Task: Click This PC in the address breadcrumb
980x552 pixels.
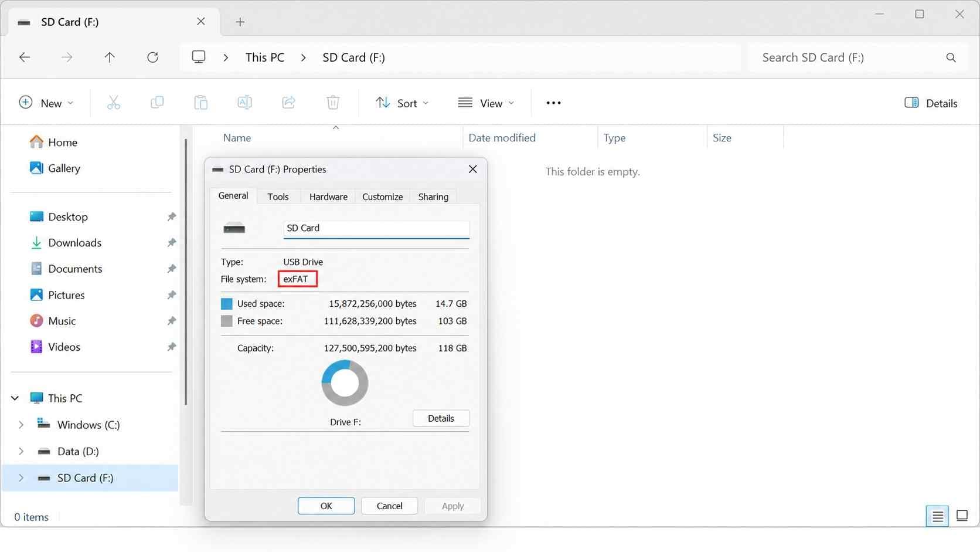Action: [x=265, y=57]
